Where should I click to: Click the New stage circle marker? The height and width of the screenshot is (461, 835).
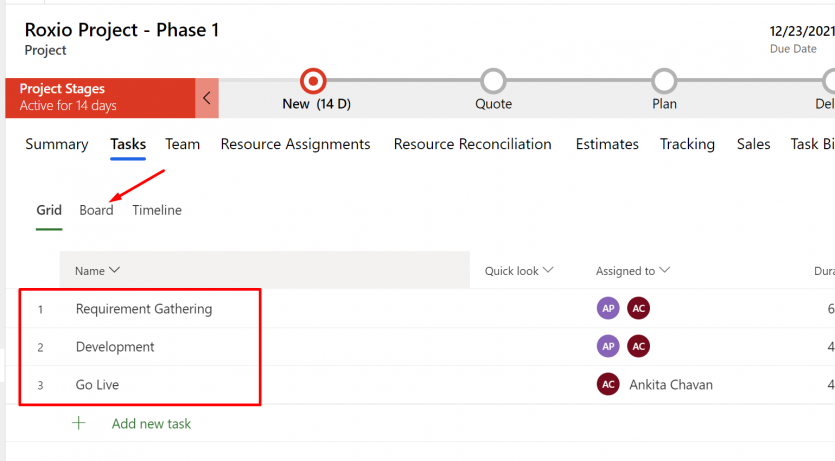[x=313, y=81]
